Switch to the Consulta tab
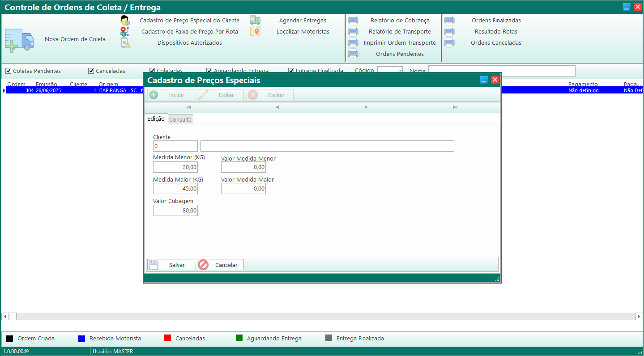Viewport: 644px width, 356px height. pyautogui.click(x=180, y=119)
